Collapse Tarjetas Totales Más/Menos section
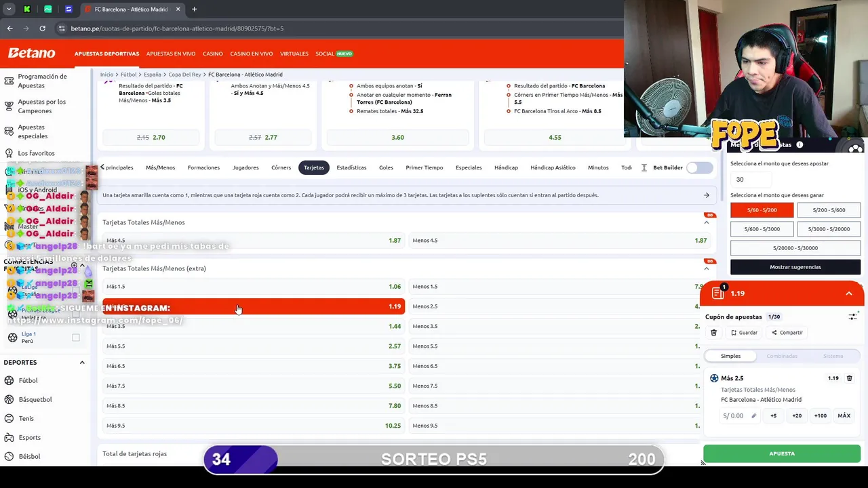Screen dimensions: 868x488 point(706,222)
